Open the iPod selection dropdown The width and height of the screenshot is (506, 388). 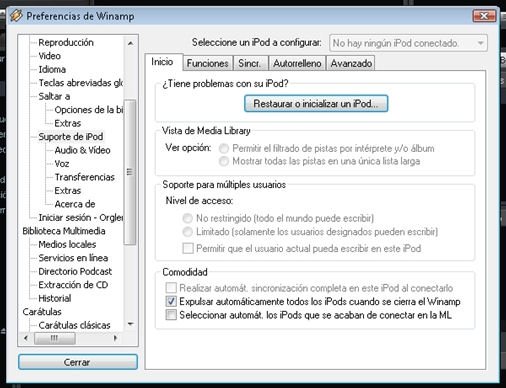(x=408, y=43)
